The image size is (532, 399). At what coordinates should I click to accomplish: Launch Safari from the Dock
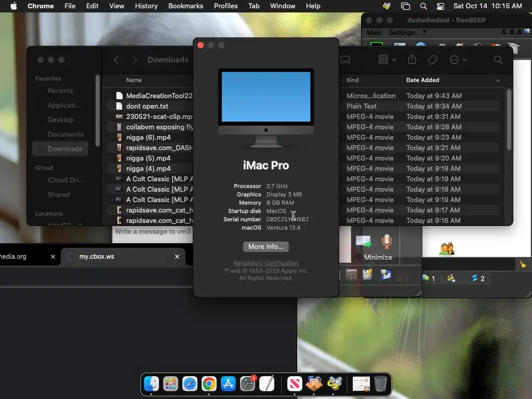pos(190,384)
